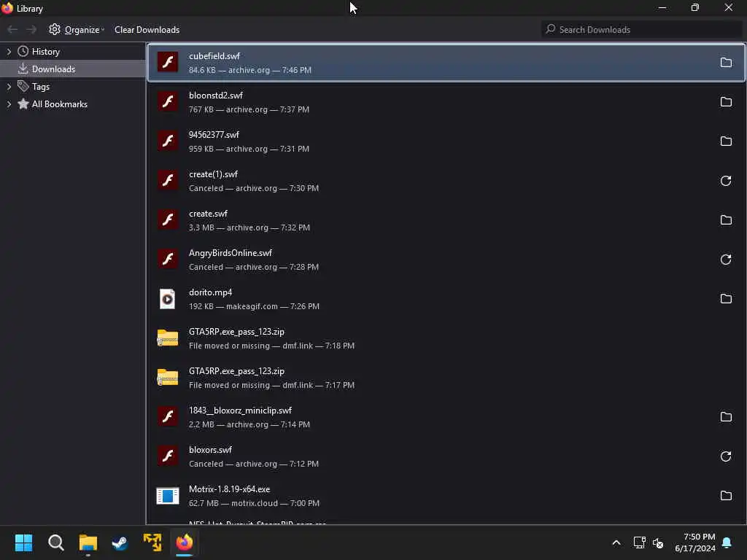Show dorito.mp4 in its folder
The image size is (747, 560).
726,299
